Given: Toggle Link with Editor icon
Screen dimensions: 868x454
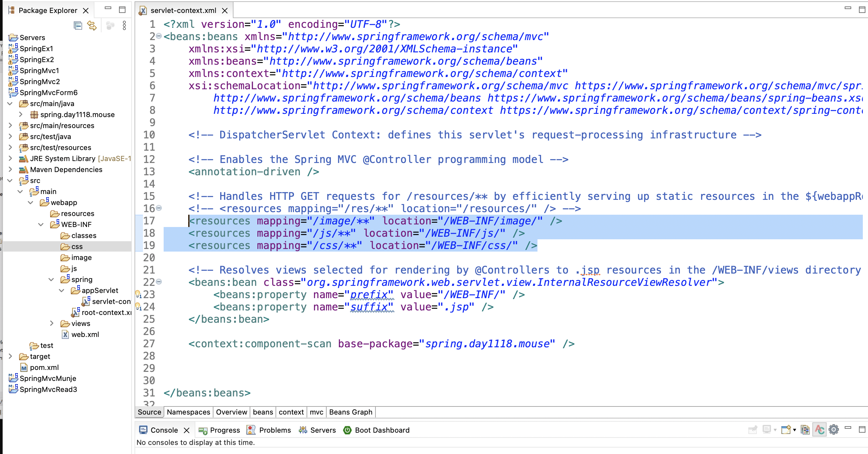Looking at the screenshot, I should coord(92,26).
